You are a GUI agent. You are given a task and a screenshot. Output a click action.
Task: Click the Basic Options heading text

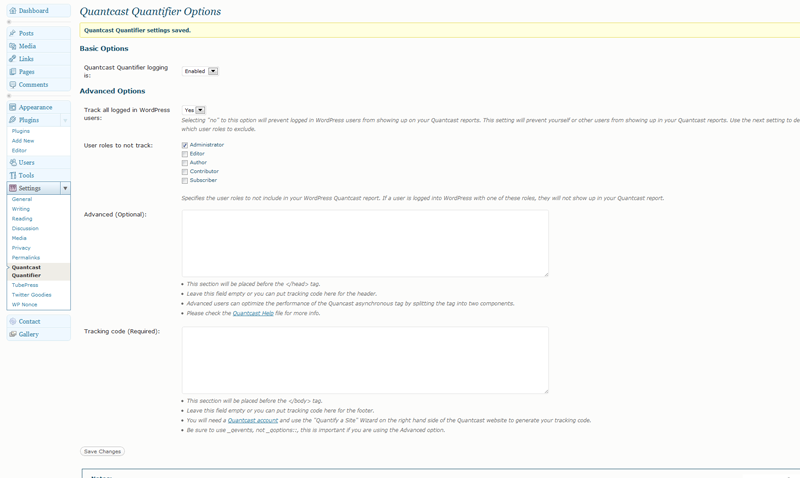(x=104, y=49)
